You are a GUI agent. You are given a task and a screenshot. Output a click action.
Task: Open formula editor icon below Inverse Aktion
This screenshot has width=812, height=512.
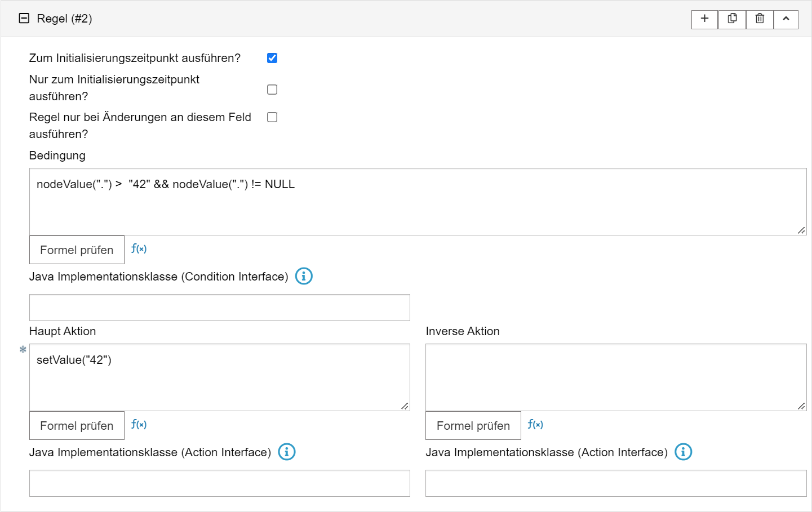click(535, 425)
